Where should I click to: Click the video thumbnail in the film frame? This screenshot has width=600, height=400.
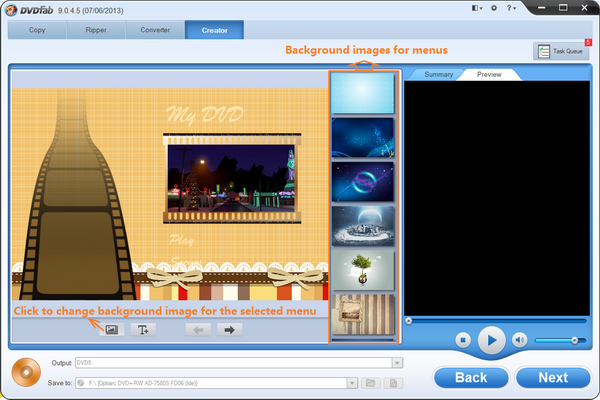pyautogui.click(x=232, y=178)
